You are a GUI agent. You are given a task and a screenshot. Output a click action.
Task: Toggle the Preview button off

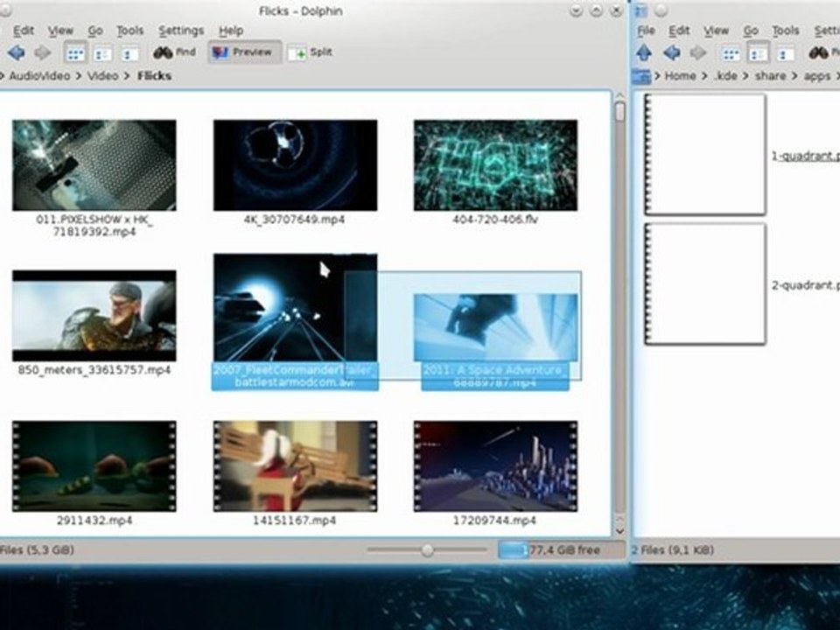coord(244,52)
